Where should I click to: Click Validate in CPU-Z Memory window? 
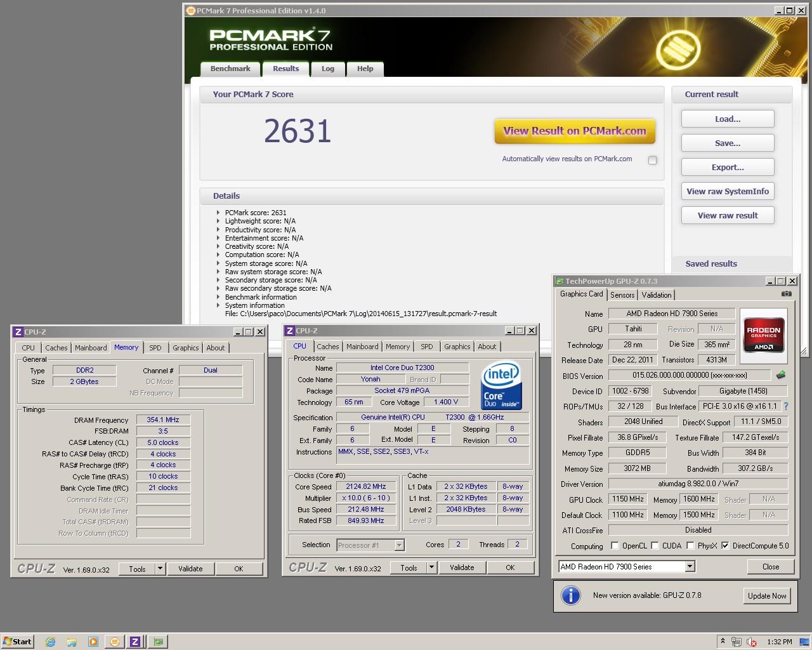click(190, 569)
